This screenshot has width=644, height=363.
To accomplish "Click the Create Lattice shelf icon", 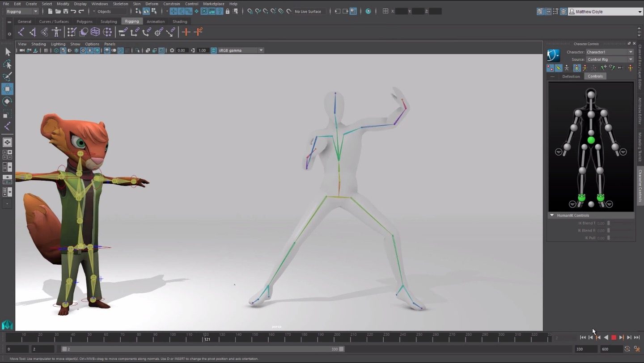I will coord(95,32).
